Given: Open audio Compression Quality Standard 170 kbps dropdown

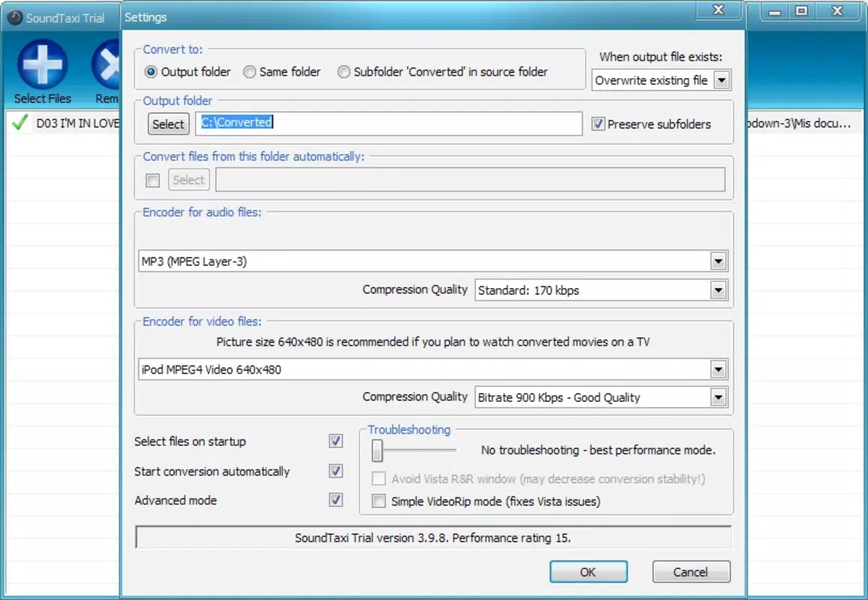Looking at the screenshot, I should point(718,290).
